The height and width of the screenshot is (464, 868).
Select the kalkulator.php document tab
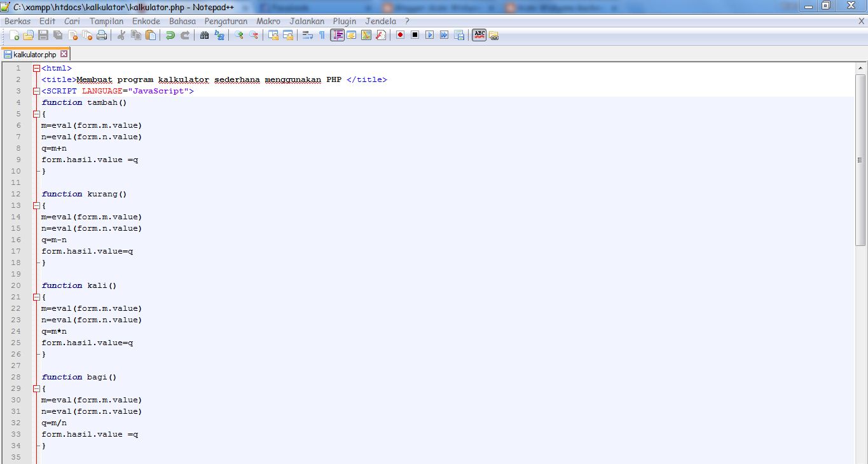35,55
